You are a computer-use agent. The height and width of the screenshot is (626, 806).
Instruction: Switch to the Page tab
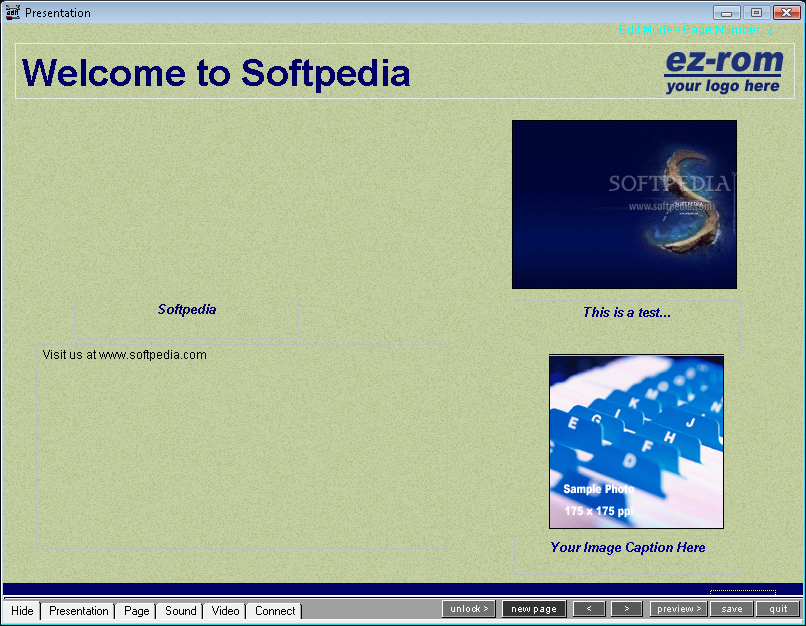click(136, 611)
